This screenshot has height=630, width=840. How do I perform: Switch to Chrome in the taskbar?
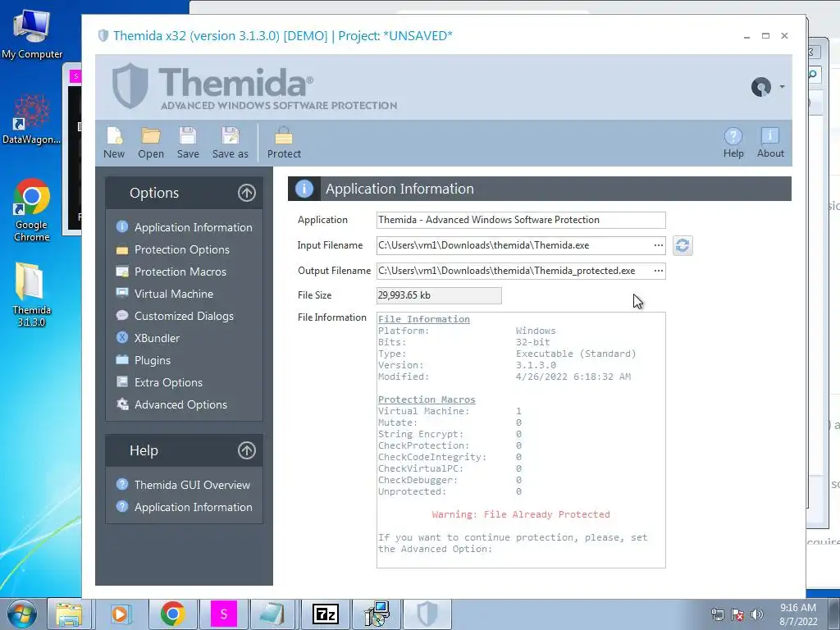pyautogui.click(x=172, y=614)
